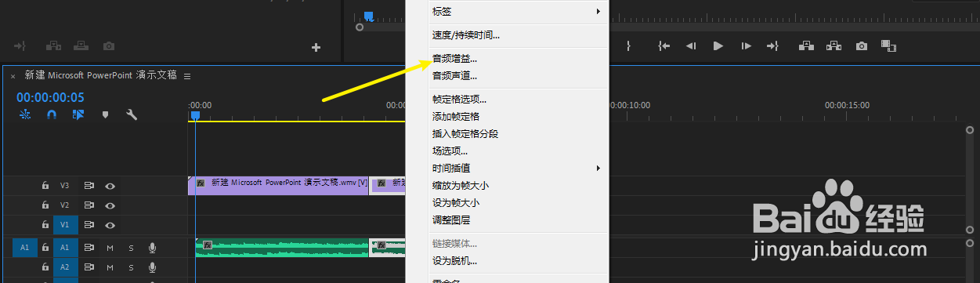Toggle sync lock on track V3
This screenshot has height=283, width=980.
pyautogui.click(x=89, y=186)
